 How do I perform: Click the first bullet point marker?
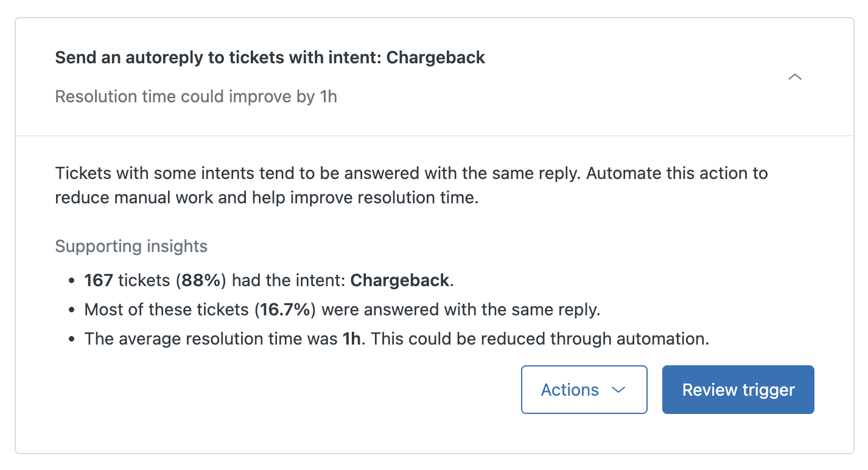coord(72,281)
